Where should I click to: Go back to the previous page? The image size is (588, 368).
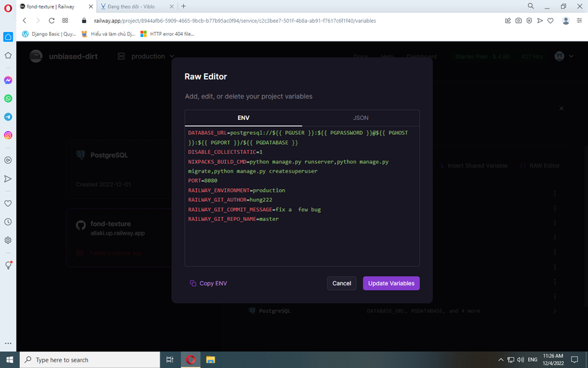click(24, 21)
